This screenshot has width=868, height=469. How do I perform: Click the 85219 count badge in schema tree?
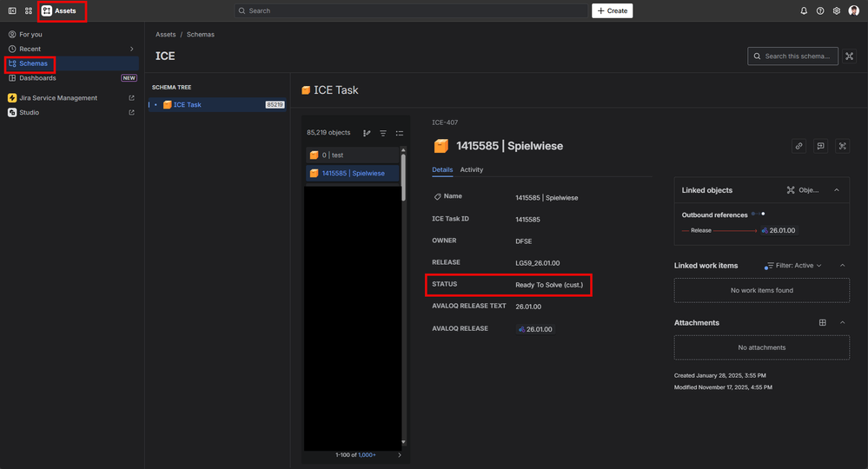click(x=275, y=104)
